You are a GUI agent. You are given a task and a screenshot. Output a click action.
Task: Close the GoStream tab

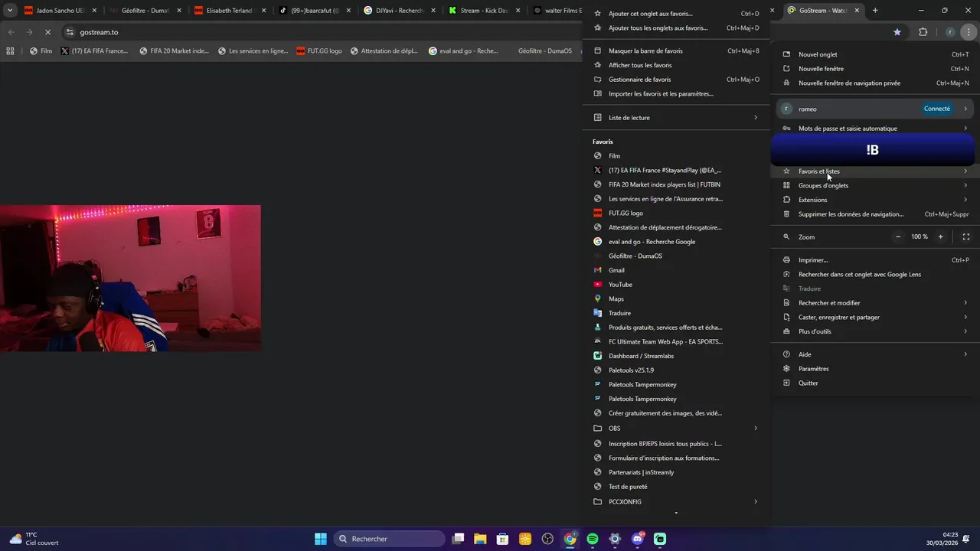coord(857,11)
